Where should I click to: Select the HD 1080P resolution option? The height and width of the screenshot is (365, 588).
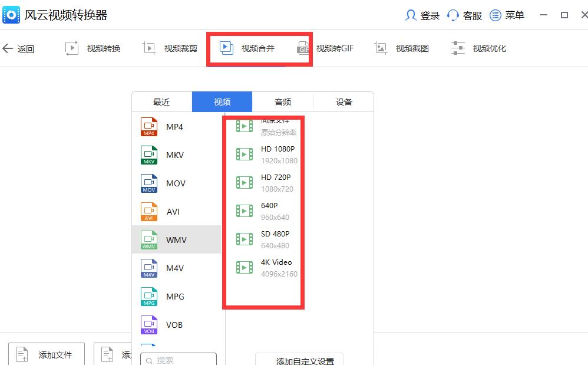[x=271, y=154]
